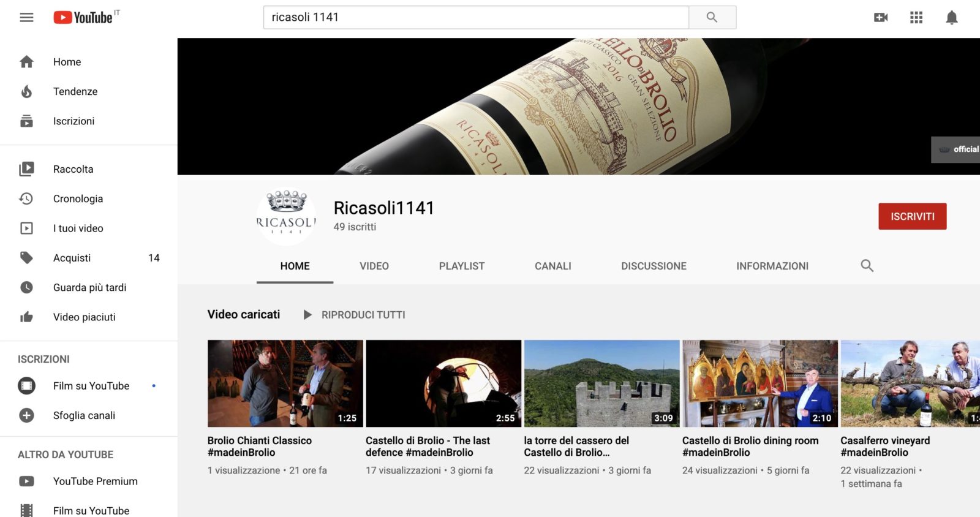Open la torre del cassero video title
This screenshot has width=980, height=517.
(576, 447)
